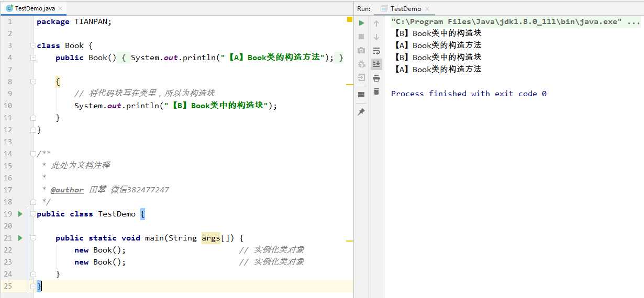Click the 'Run:' panel label
This screenshot has height=298, width=644.
364,8
